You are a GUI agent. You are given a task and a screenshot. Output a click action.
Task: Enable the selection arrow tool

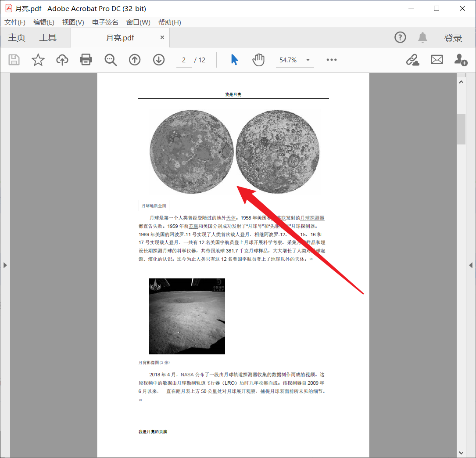pyautogui.click(x=234, y=60)
